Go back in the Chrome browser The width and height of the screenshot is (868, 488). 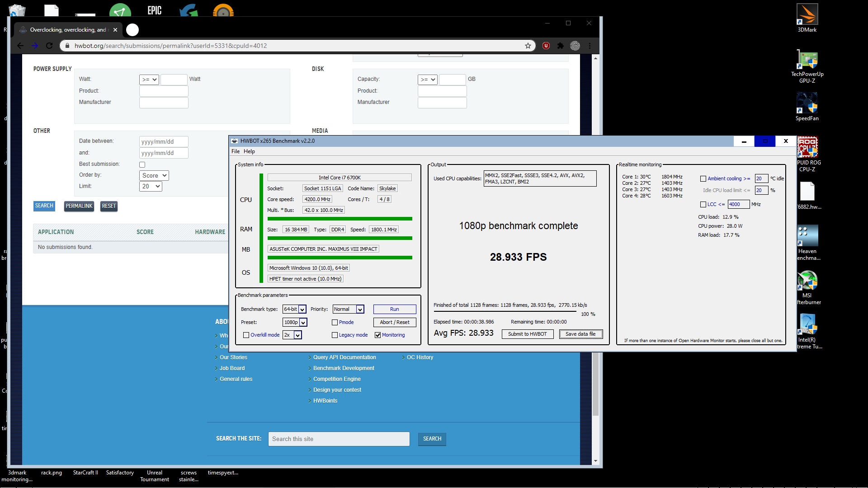[20, 46]
